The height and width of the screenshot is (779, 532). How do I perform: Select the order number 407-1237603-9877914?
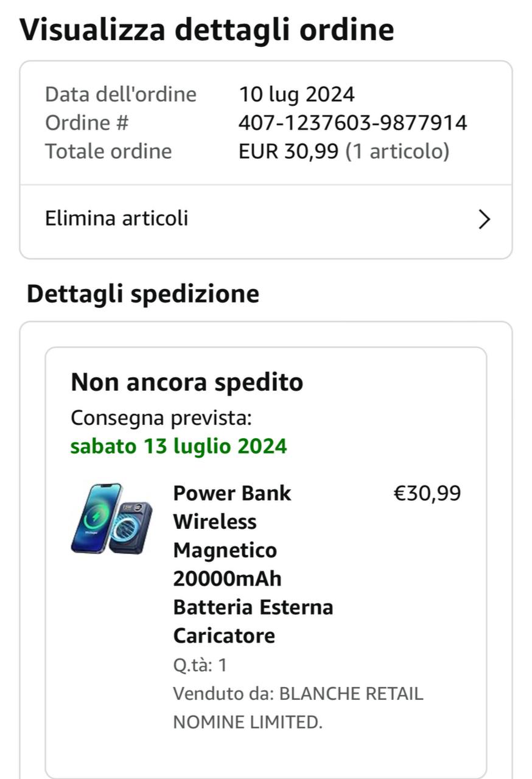coord(352,123)
